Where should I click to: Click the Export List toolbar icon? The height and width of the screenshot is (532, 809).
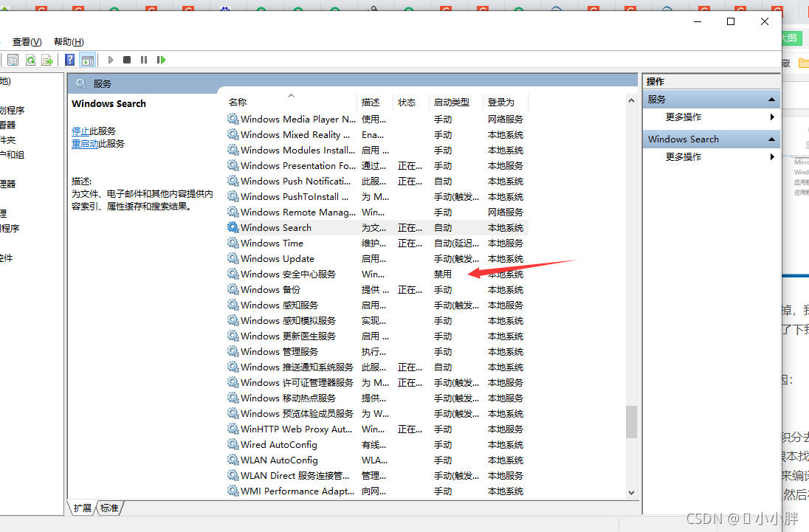pyautogui.click(x=47, y=60)
